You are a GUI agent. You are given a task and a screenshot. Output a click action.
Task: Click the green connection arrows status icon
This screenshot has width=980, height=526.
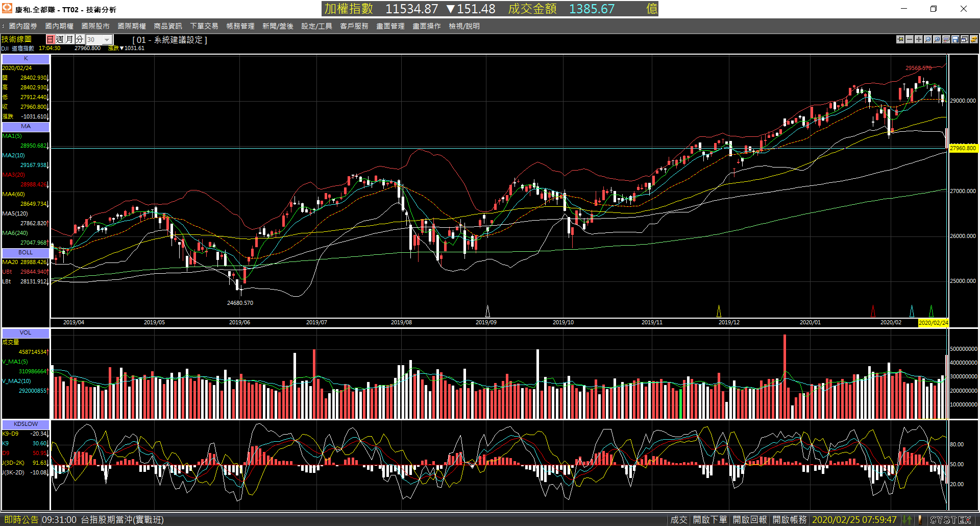click(907, 520)
